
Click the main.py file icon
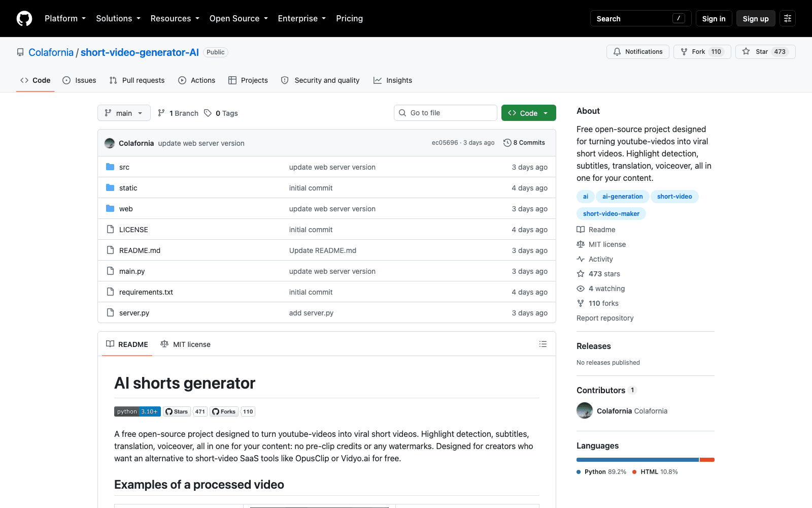pos(110,271)
